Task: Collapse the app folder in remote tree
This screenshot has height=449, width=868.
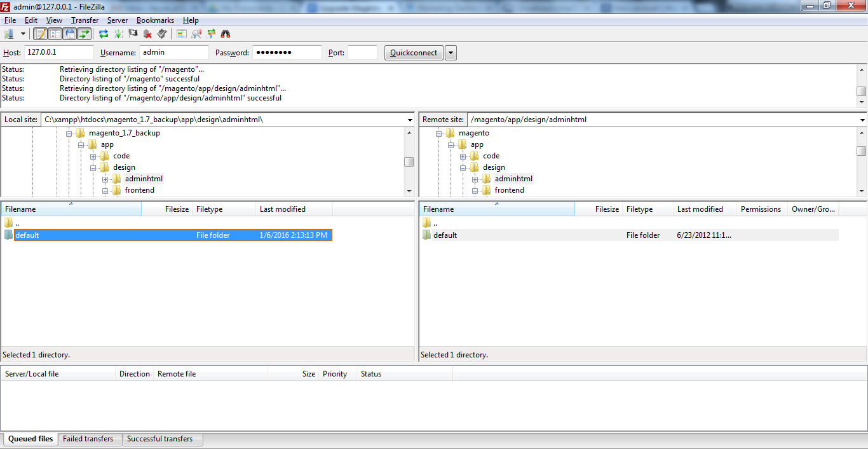Action: coord(451,145)
